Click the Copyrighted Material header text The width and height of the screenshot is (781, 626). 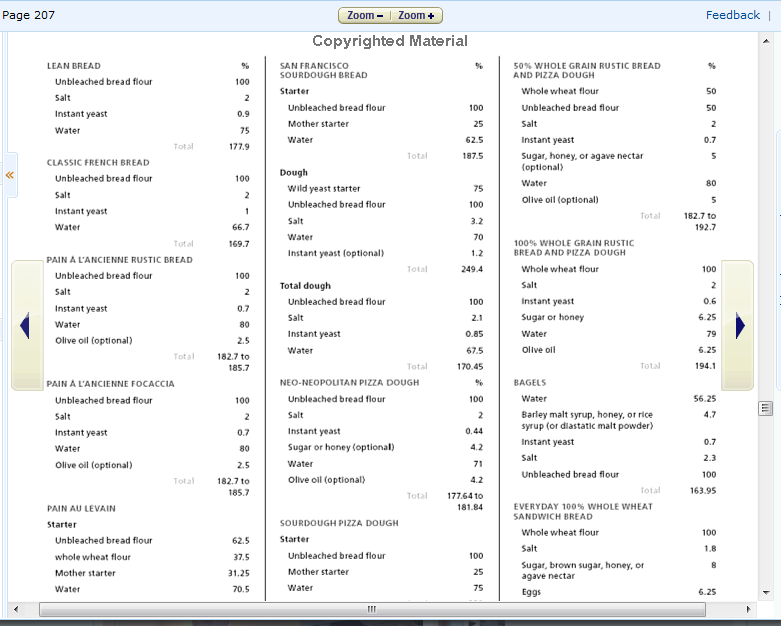pyautogui.click(x=390, y=41)
